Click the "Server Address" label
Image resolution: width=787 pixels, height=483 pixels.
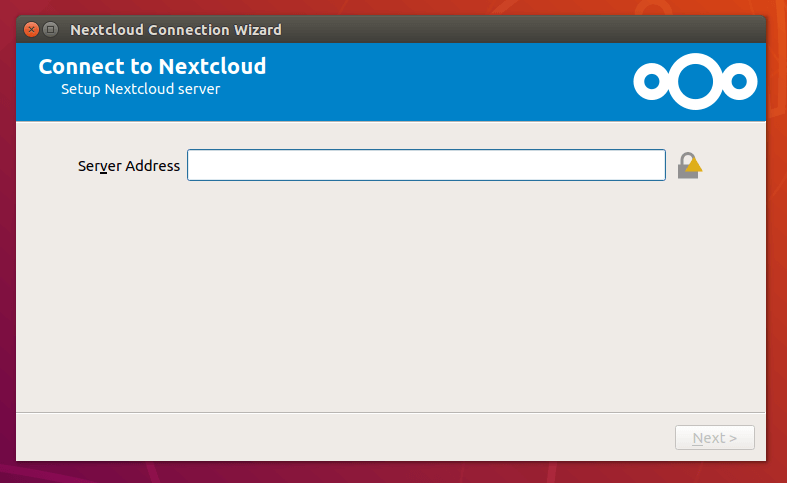click(129, 166)
